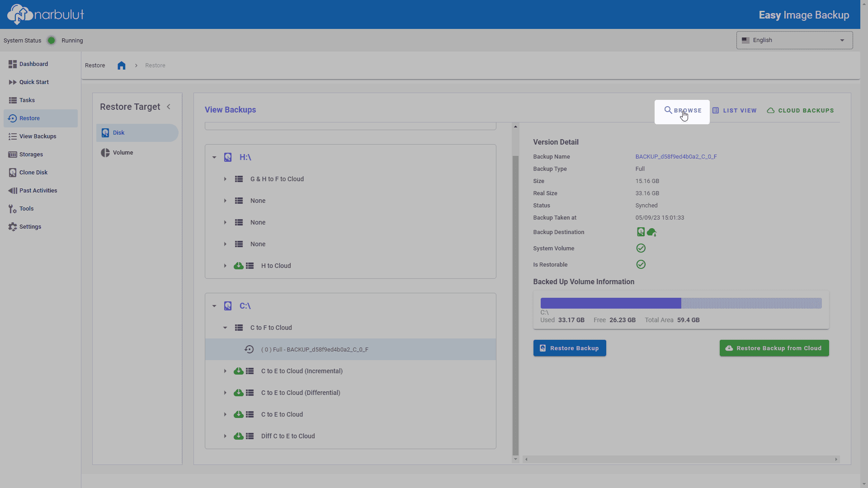The height and width of the screenshot is (488, 868).
Task: Click the Restore Backup button
Action: 570,348
